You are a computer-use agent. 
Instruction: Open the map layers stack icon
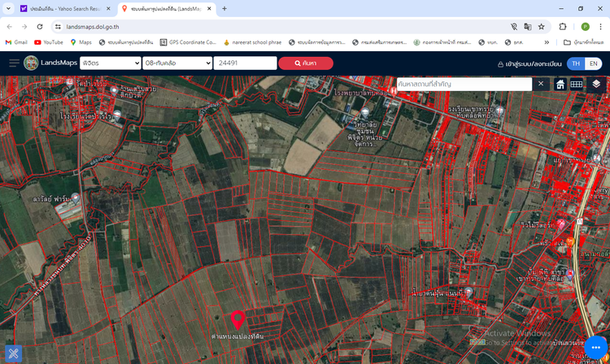tap(596, 84)
